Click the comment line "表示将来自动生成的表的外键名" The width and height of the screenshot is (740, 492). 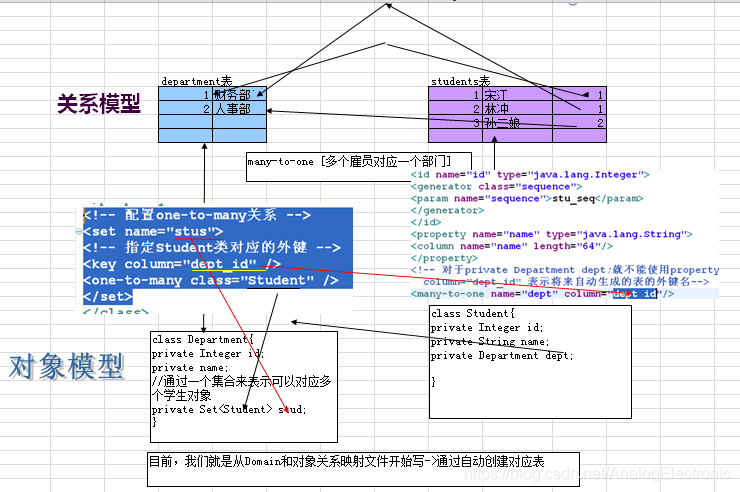tap(566, 282)
